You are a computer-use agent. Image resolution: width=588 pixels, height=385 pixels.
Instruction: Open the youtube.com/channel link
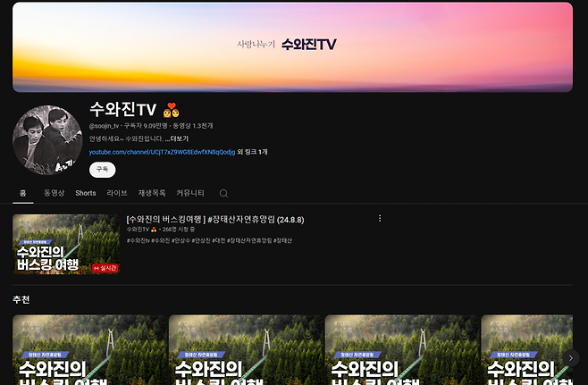click(162, 152)
